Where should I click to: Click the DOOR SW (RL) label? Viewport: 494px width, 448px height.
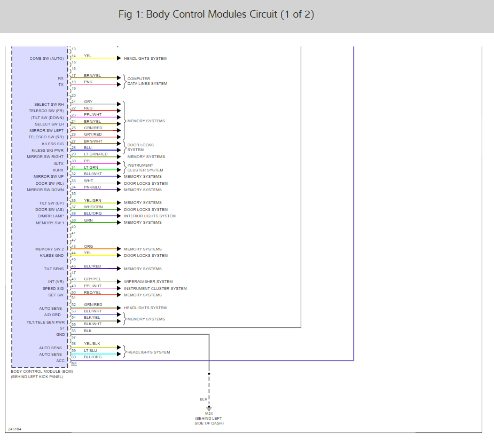click(x=50, y=184)
